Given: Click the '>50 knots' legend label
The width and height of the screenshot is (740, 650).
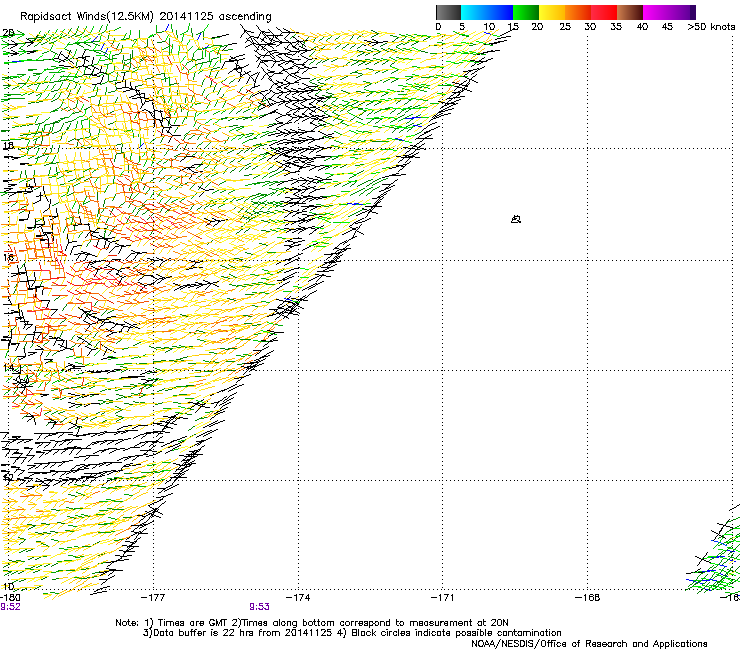Looking at the screenshot, I should tap(711, 27).
